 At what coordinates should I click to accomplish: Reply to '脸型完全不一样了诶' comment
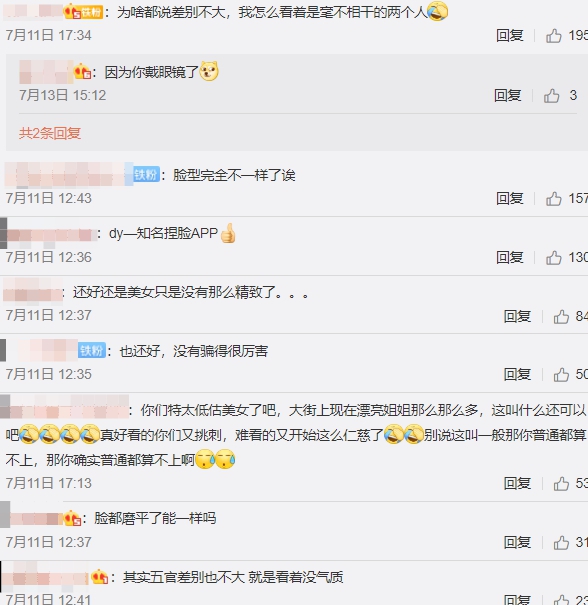pos(510,198)
